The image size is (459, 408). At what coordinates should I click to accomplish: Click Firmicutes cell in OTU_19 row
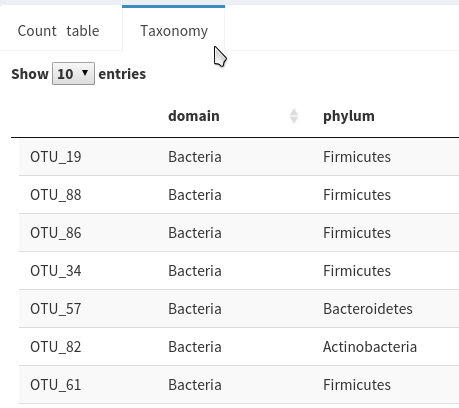coord(357,157)
